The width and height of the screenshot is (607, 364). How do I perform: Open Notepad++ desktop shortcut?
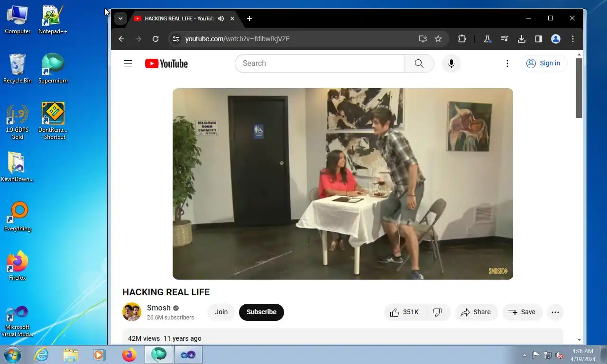(x=53, y=20)
